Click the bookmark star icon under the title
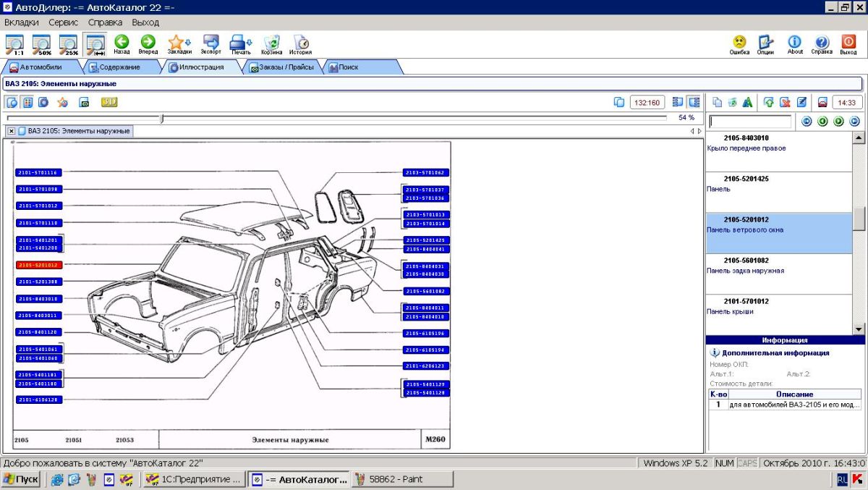The height and width of the screenshot is (490, 868). (63, 102)
